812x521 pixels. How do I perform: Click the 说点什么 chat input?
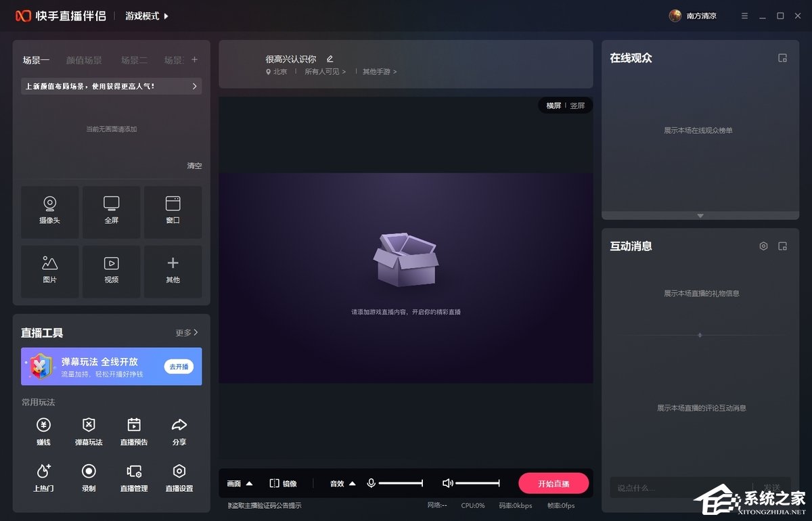pos(680,487)
